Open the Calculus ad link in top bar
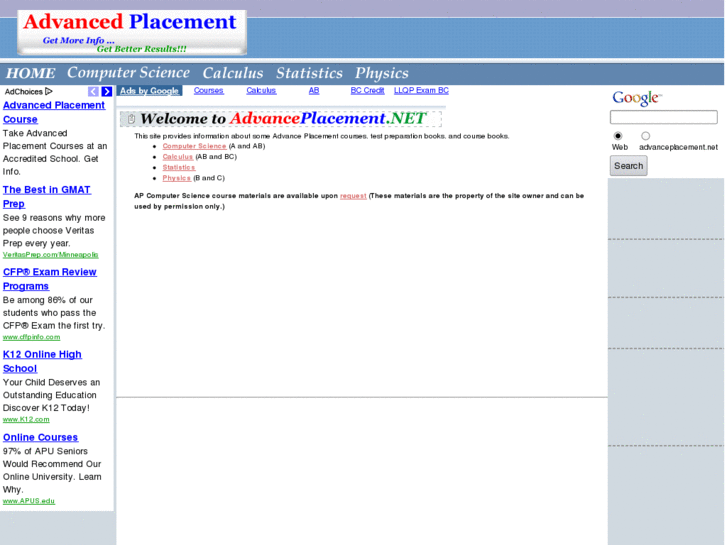Viewport: 727px width, 545px height. click(x=261, y=90)
